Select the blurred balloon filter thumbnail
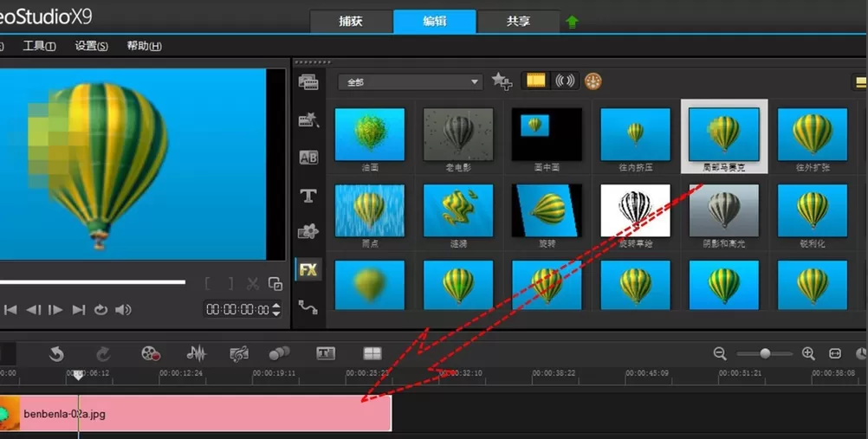Viewport: 868px width, 439px height. click(x=370, y=285)
